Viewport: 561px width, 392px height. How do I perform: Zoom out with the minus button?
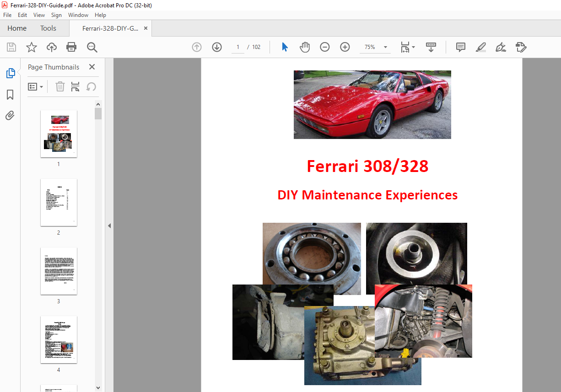[x=325, y=47]
